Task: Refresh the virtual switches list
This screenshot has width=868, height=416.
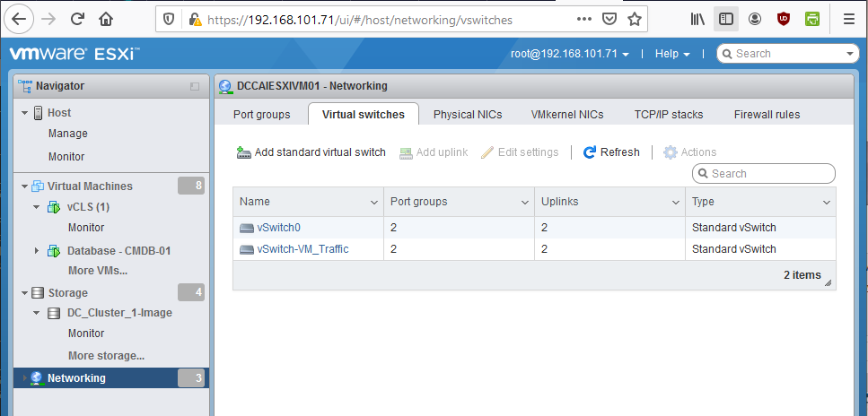Action: coord(611,152)
